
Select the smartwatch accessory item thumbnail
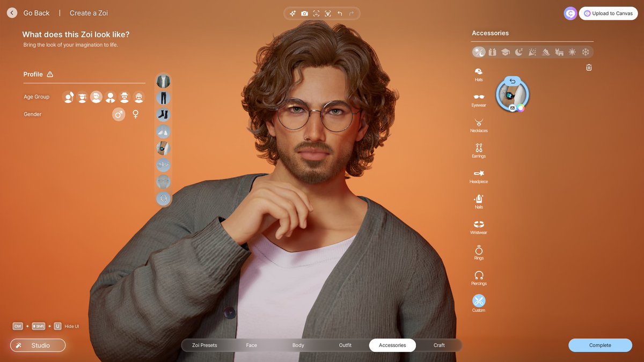pyautogui.click(x=513, y=96)
